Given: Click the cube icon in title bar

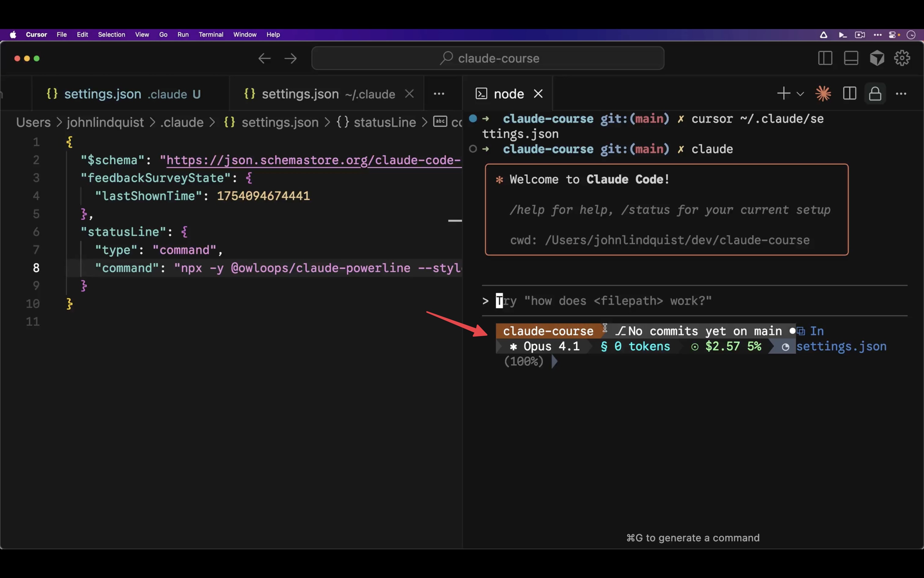Looking at the screenshot, I should click(x=877, y=58).
